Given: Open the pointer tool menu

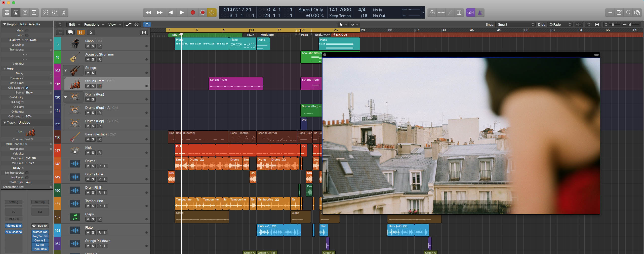Looking at the screenshot, I should pyautogui.click(x=343, y=24).
